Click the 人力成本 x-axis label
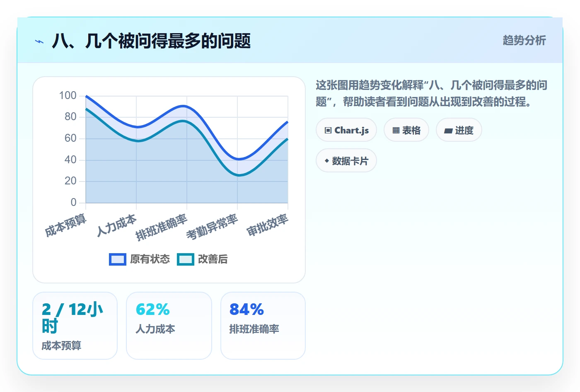Image resolution: width=580 pixels, height=392 pixels. click(x=117, y=225)
